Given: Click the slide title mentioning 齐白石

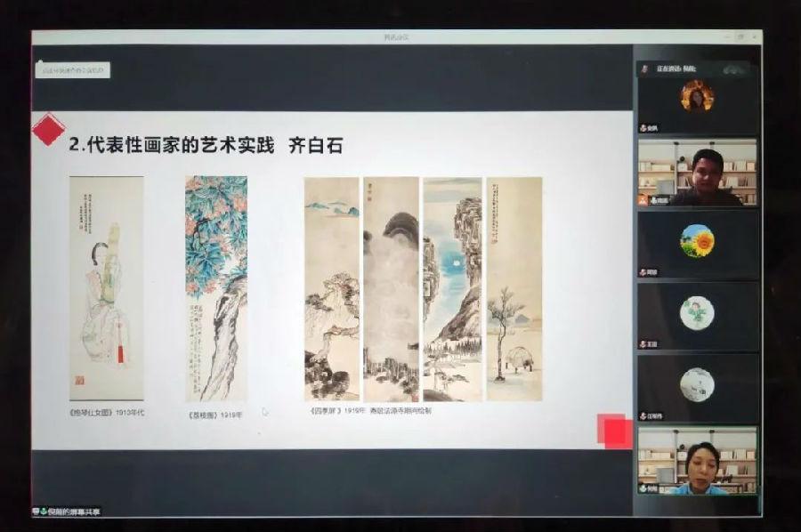Looking at the screenshot, I should [206, 146].
